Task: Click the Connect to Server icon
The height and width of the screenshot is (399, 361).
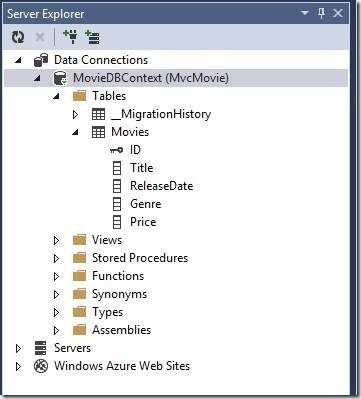Action: [92, 37]
